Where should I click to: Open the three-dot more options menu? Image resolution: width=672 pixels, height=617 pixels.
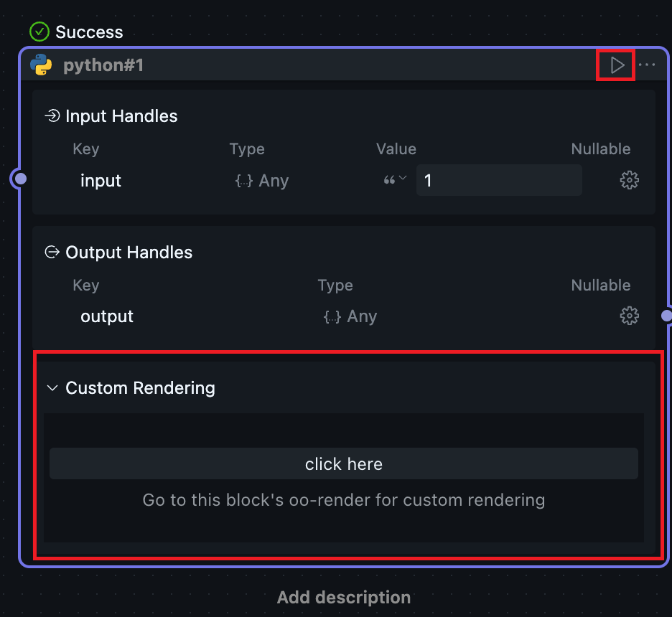pos(647,65)
